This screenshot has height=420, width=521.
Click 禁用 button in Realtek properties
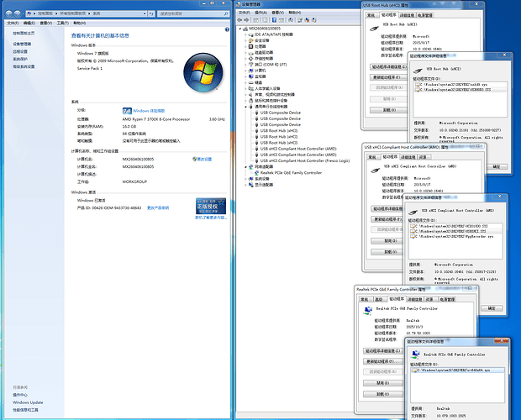click(x=383, y=383)
